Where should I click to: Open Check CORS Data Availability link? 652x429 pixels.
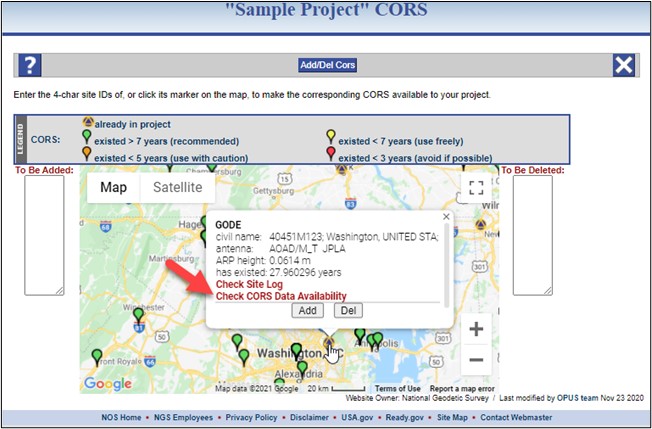click(281, 296)
